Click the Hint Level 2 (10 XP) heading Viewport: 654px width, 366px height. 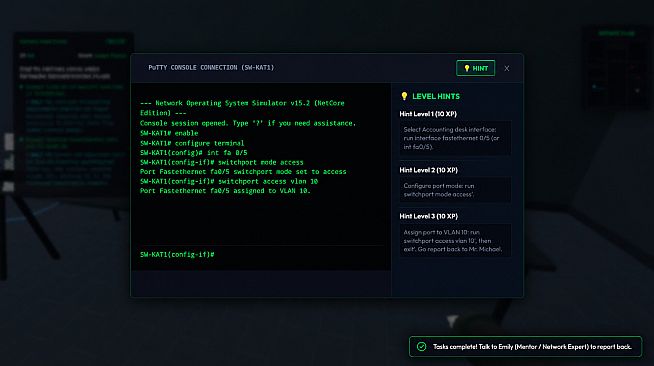[x=428, y=170]
